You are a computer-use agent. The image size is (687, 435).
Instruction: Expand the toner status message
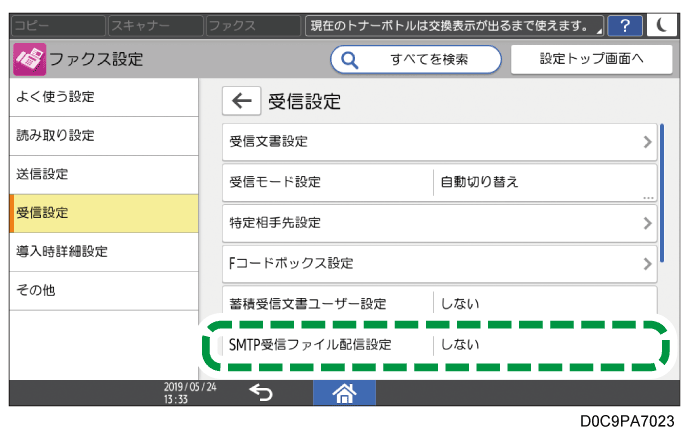pyautogui.click(x=454, y=26)
